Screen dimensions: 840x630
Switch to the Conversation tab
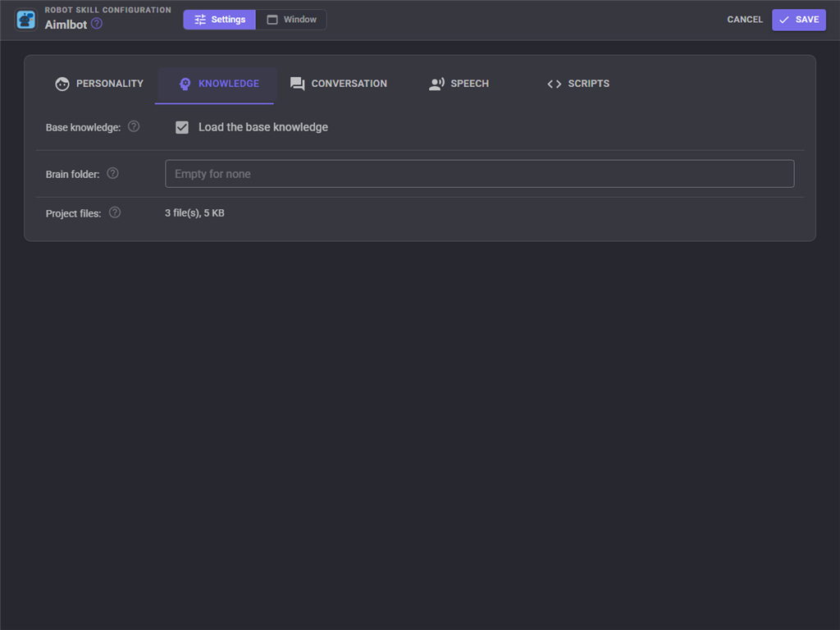pos(339,84)
